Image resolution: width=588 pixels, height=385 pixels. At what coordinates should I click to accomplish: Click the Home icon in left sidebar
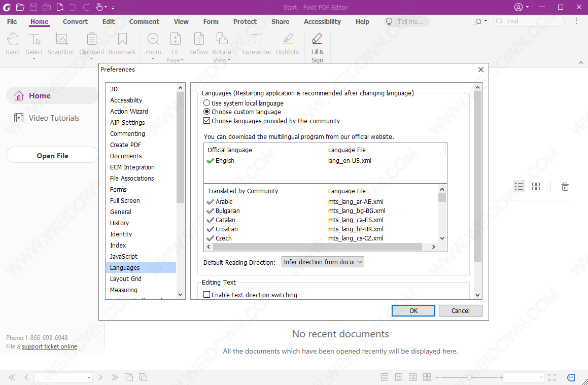pyautogui.click(x=18, y=95)
